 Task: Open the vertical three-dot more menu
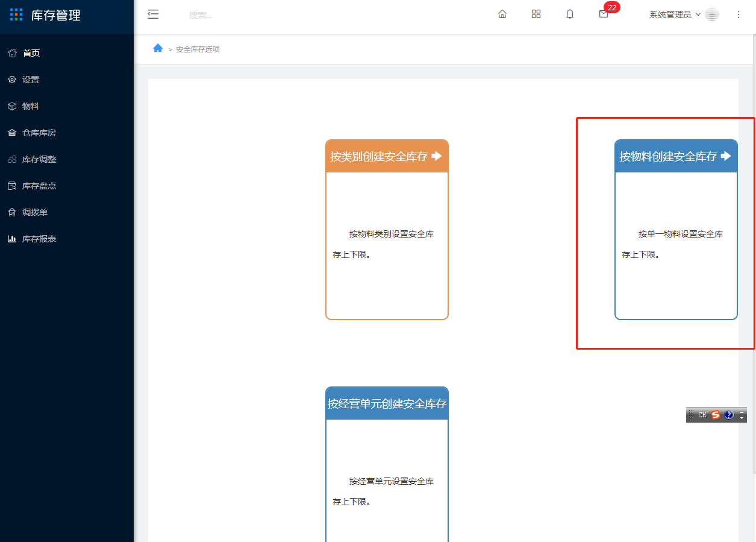pyautogui.click(x=739, y=14)
